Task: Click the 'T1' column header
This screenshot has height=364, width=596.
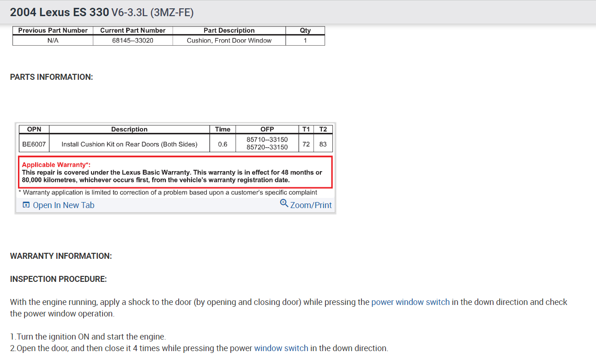Action: (306, 129)
